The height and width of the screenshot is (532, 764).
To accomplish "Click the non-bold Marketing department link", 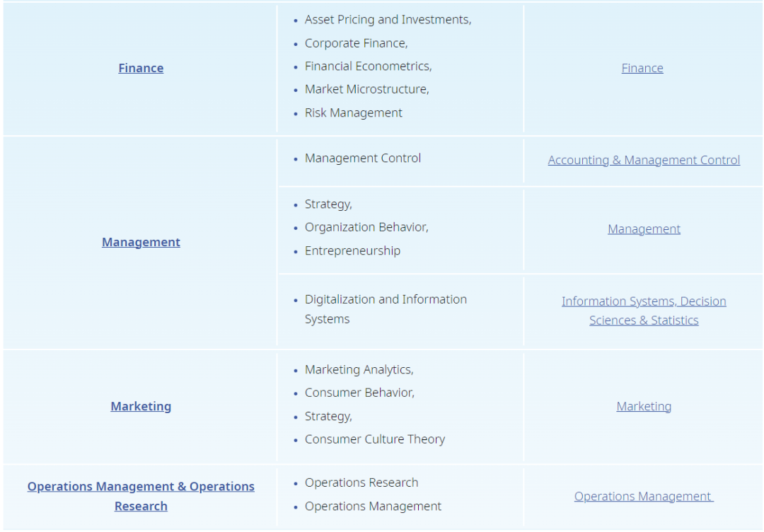I will [x=644, y=406].
